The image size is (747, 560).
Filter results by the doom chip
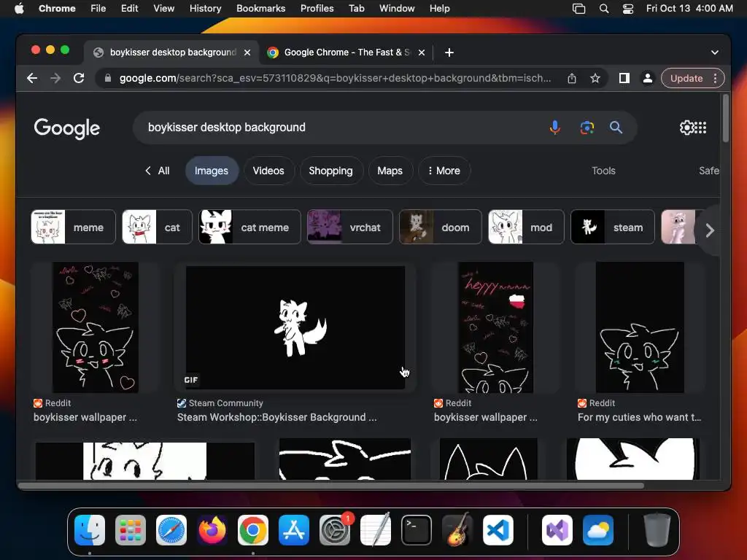pyautogui.click(x=441, y=227)
